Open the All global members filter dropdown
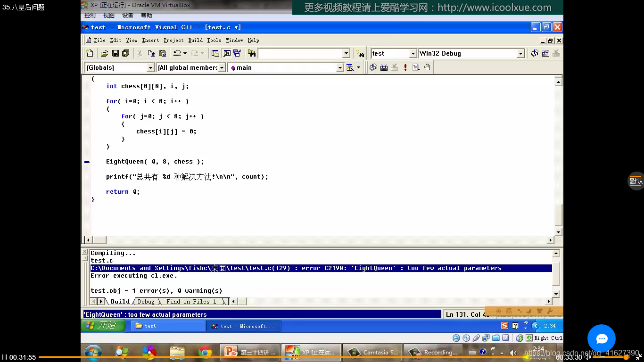 pos(222,68)
